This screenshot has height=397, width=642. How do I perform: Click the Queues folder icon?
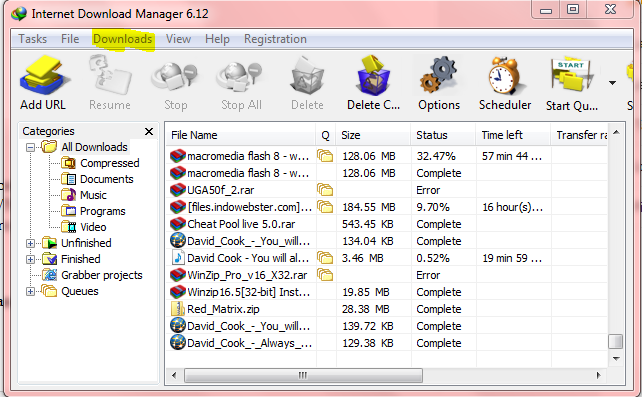(x=50, y=291)
